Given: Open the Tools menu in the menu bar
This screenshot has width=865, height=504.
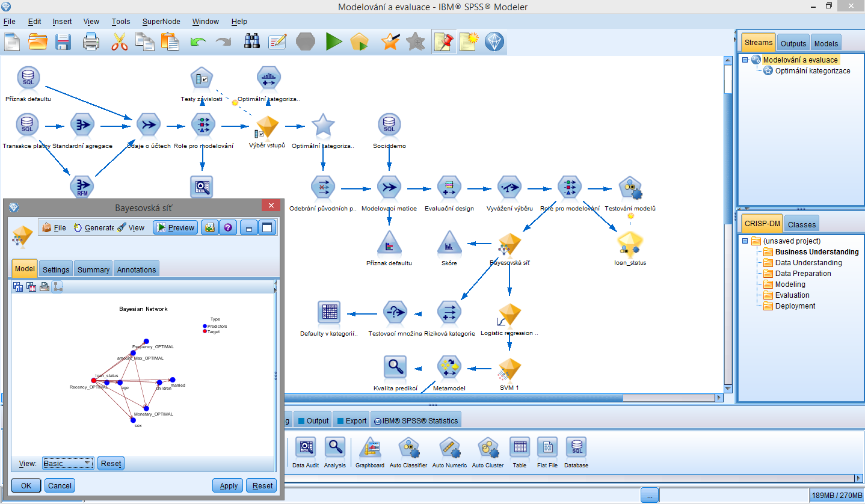Looking at the screenshot, I should click(x=121, y=21).
